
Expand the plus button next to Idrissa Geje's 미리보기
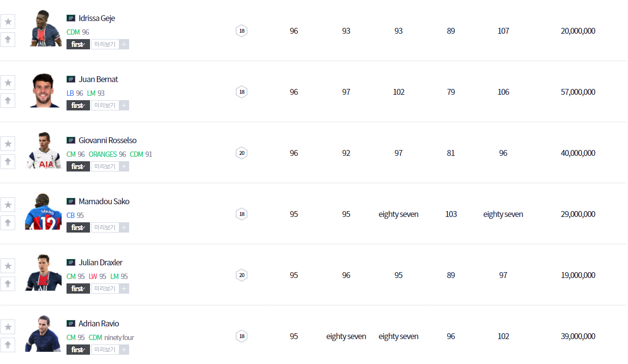click(x=124, y=44)
